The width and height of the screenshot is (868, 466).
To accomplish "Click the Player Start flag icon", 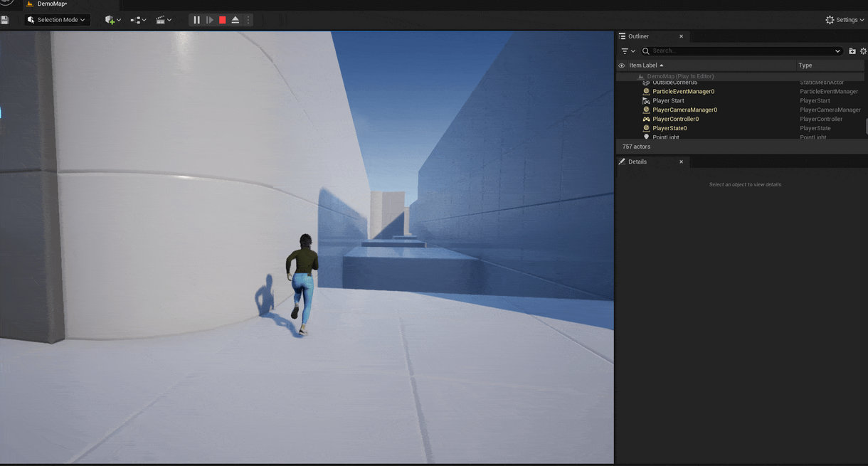I will pos(646,100).
